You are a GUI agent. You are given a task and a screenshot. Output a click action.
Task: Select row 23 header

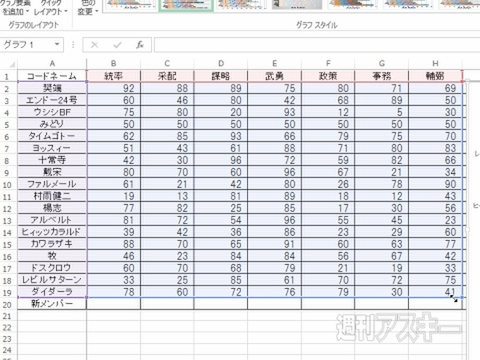tap(7, 339)
